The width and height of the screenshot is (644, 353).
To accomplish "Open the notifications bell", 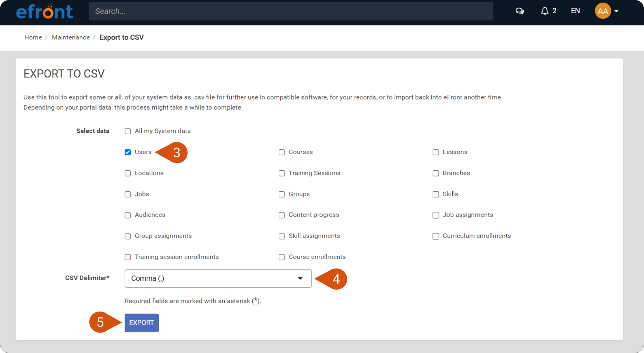I will [544, 11].
